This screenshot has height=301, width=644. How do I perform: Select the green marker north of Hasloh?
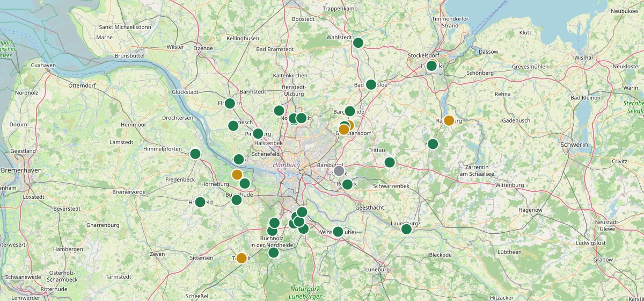[279, 111]
